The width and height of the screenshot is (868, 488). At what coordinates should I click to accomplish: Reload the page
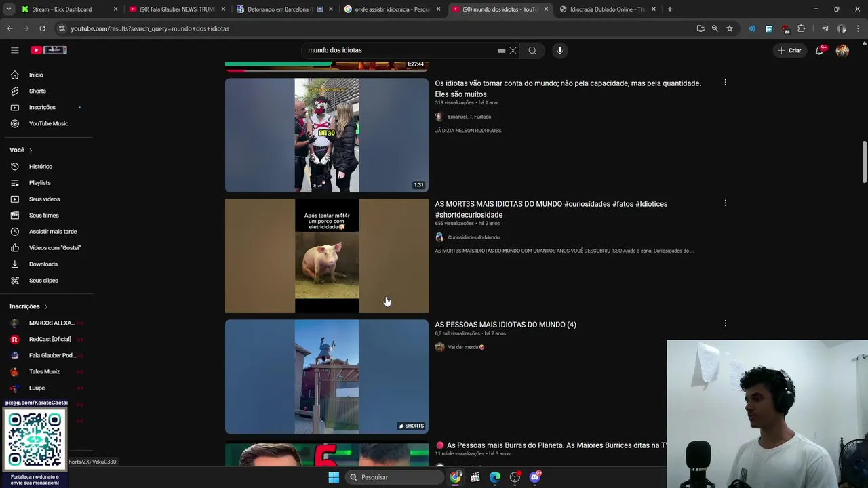[x=42, y=28]
